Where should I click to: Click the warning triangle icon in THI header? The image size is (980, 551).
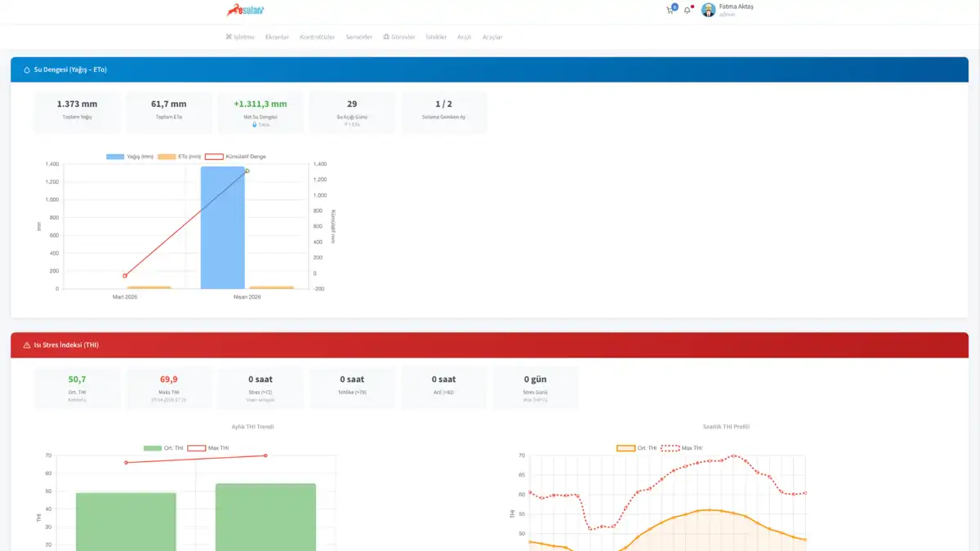[x=27, y=345]
